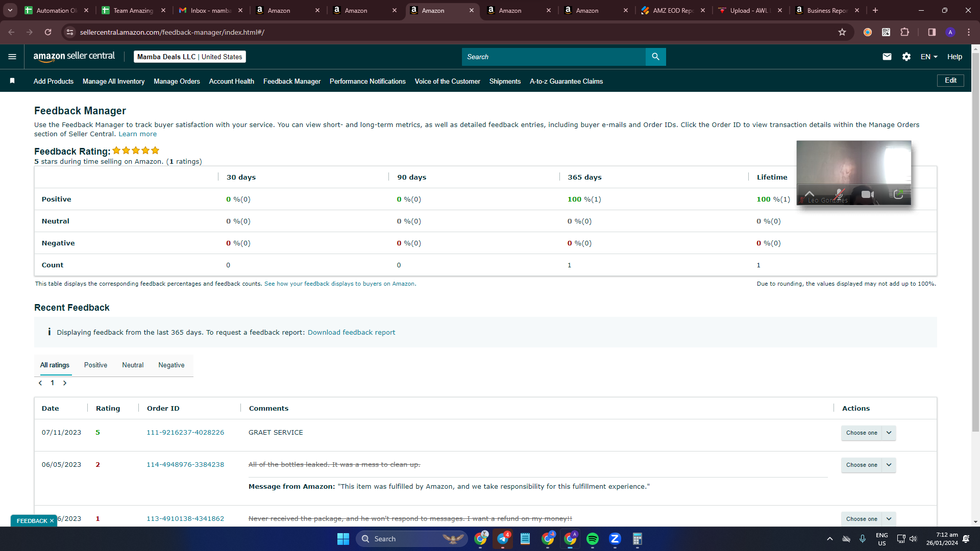Switch to the Inbox Gmail browser tab
This screenshot has height=551, width=980.
click(210, 10)
